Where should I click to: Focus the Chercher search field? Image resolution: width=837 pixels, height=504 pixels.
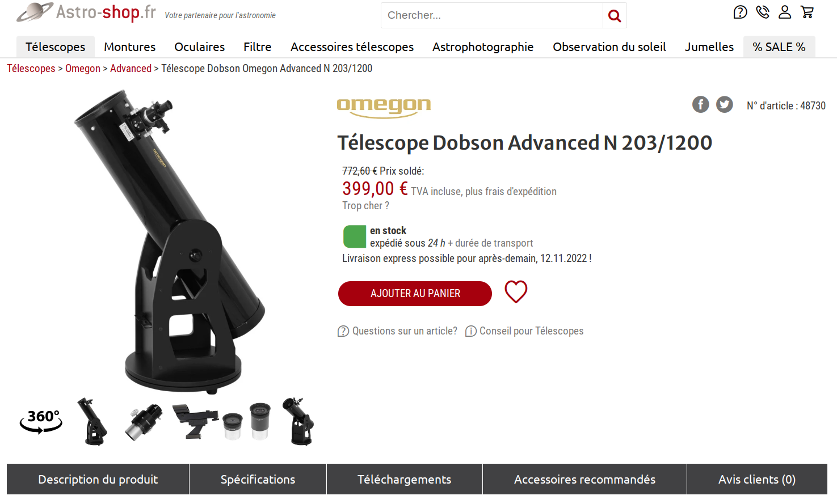click(x=491, y=15)
